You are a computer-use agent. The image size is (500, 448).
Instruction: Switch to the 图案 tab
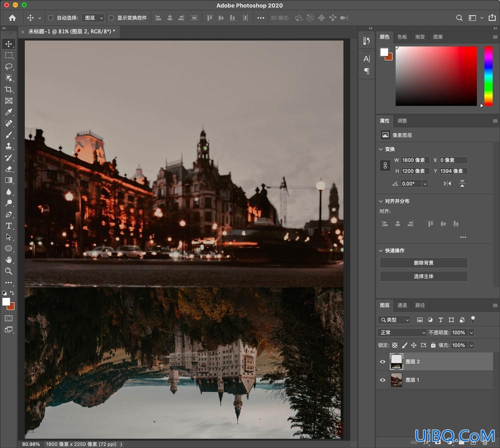coord(438,37)
